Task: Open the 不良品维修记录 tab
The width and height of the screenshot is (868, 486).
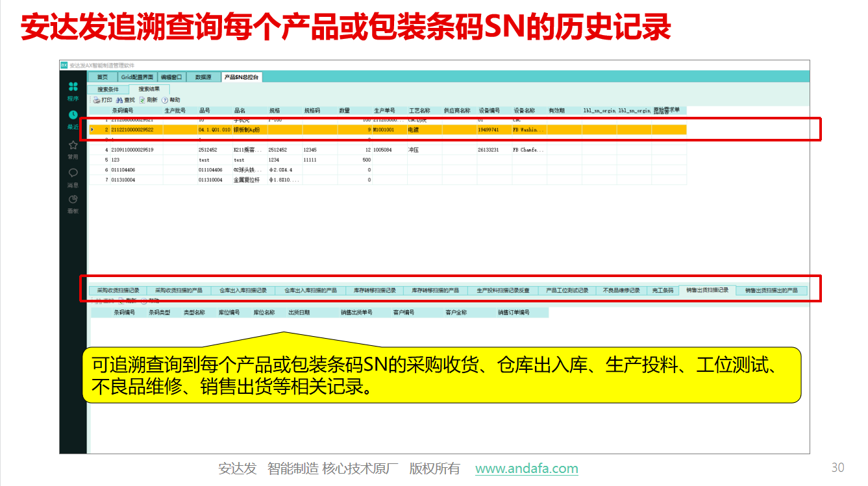Action: [621, 290]
